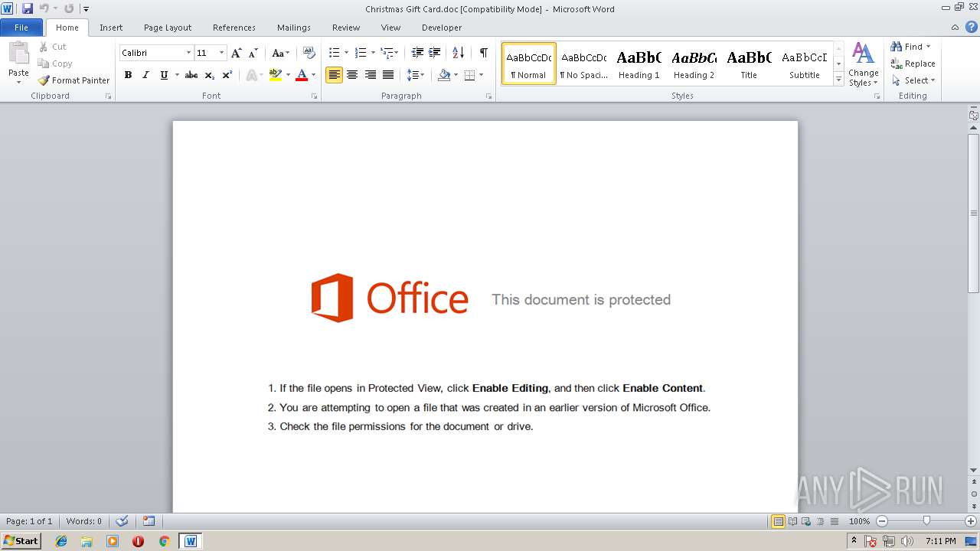This screenshot has width=980, height=551.
Task: Switch to Print Layout view in status bar
Action: tap(778, 521)
